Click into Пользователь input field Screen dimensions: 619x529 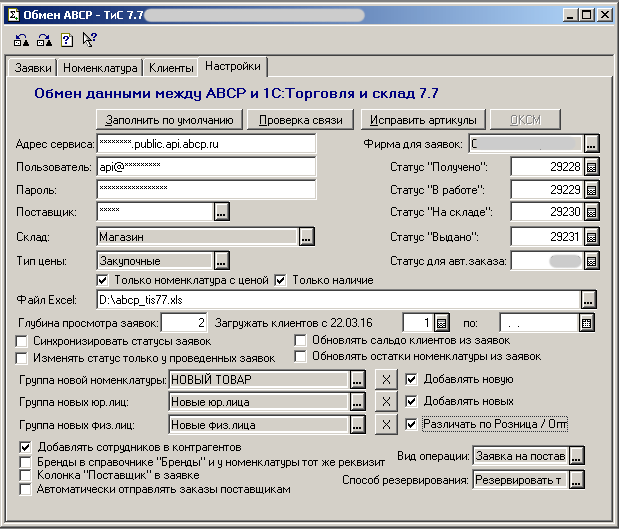tap(206, 167)
